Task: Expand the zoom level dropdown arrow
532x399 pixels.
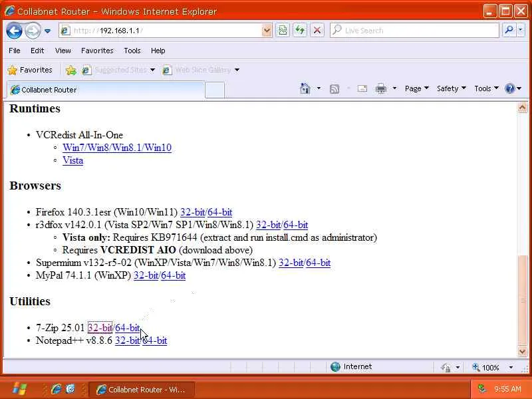Action: 511,368
